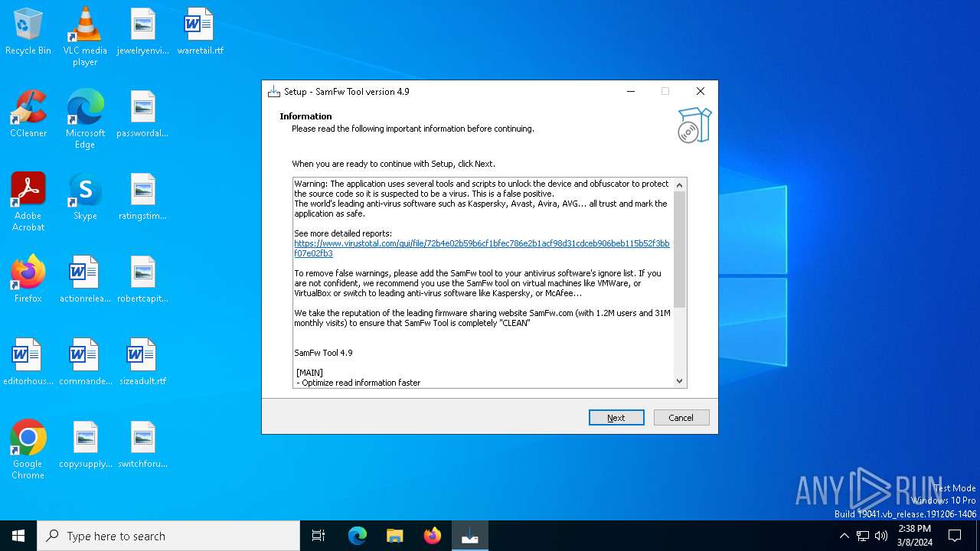Open the volume tray icon
980x551 pixels.
881,536
